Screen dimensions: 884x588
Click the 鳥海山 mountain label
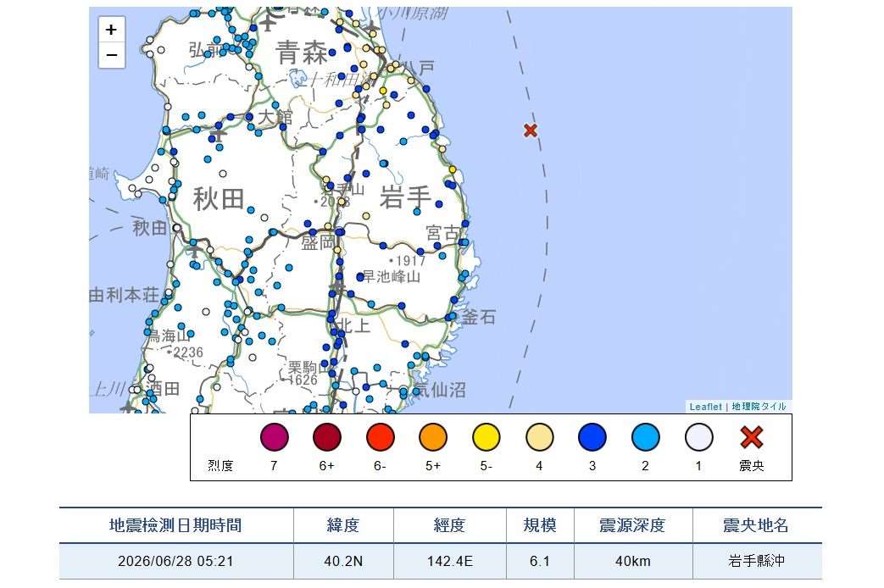click(x=170, y=336)
